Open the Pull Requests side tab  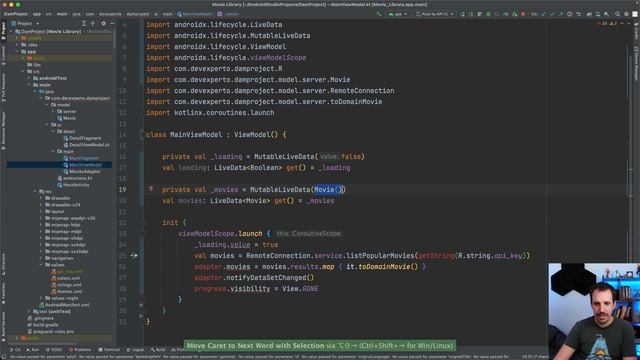click(x=3, y=88)
